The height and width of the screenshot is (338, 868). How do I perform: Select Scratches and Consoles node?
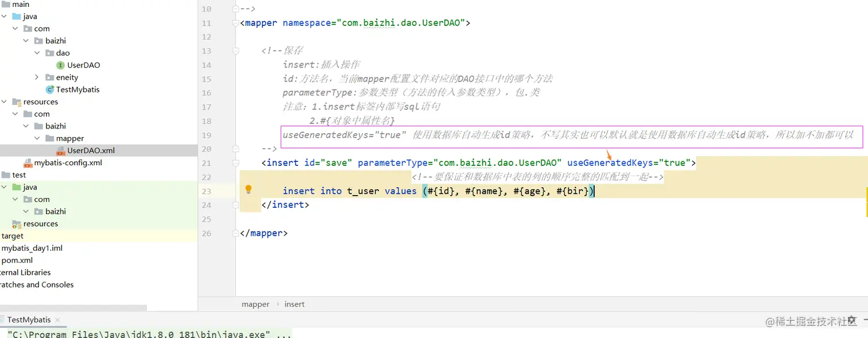click(x=37, y=285)
